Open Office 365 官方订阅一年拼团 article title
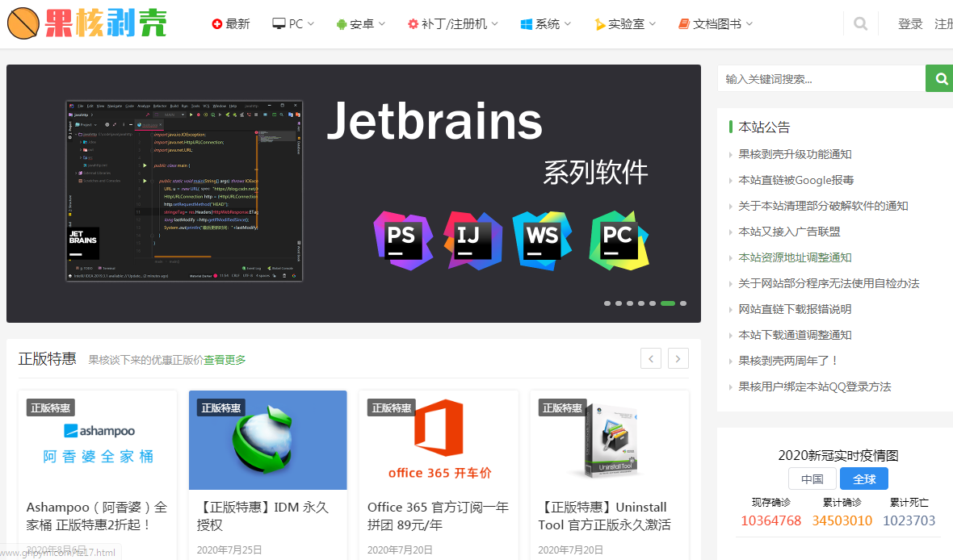The width and height of the screenshot is (953, 560). pos(439,516)
